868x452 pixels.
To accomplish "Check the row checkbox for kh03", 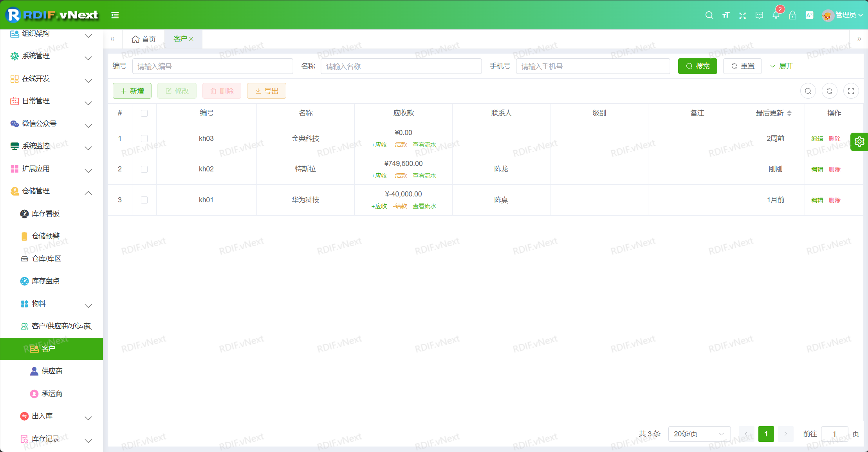I will pyautogui.click(x=144, y=139).
